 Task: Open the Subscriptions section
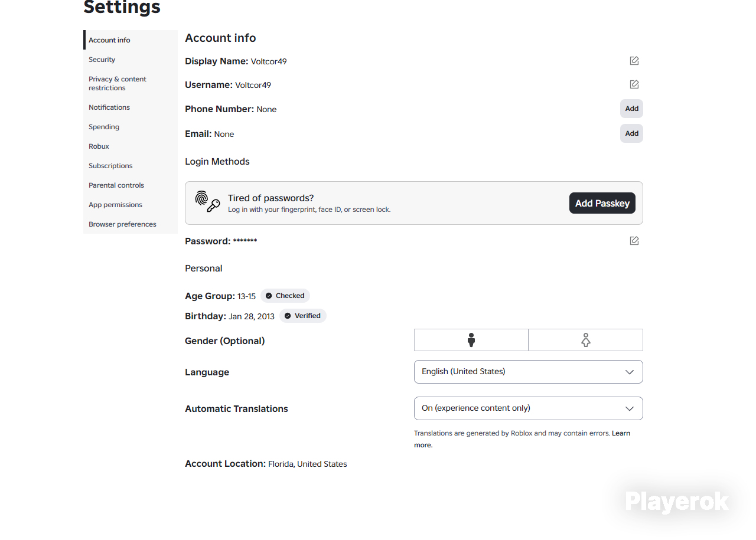[131, 166]
